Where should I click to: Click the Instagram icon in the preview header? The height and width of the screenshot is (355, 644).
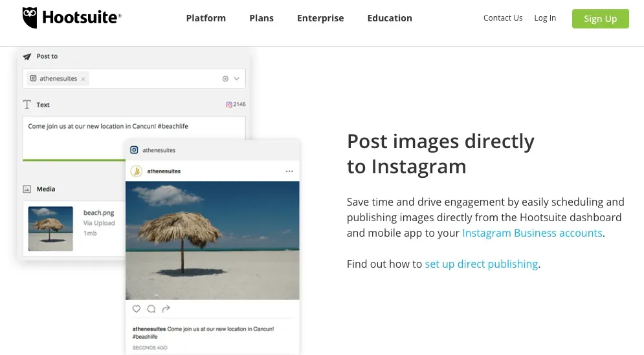coord(134,150)
